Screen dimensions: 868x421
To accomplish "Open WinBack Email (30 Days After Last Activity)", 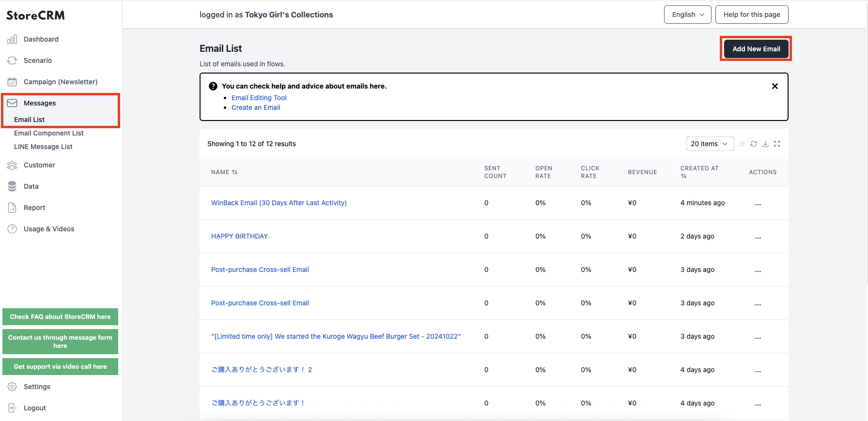I will (x=279, y=203).
